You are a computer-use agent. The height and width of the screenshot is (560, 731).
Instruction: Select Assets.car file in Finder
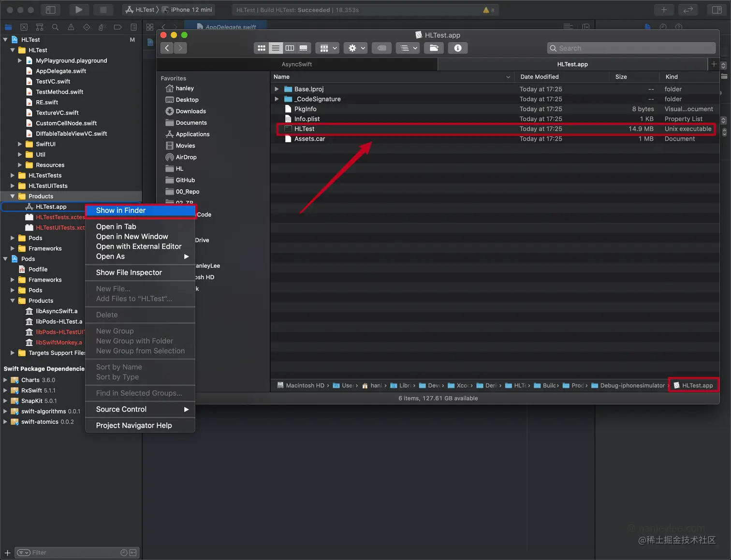point(496,139)
